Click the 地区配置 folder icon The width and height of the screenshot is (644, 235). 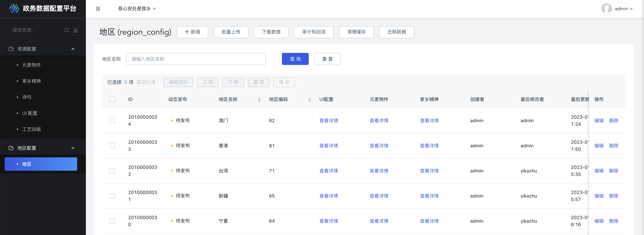[x=11, y=148]
